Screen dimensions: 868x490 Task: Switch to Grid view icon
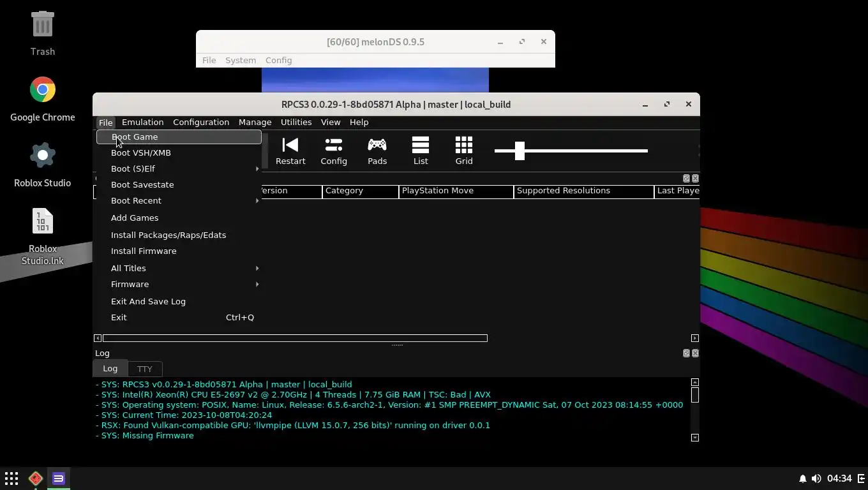click(464, 151)
